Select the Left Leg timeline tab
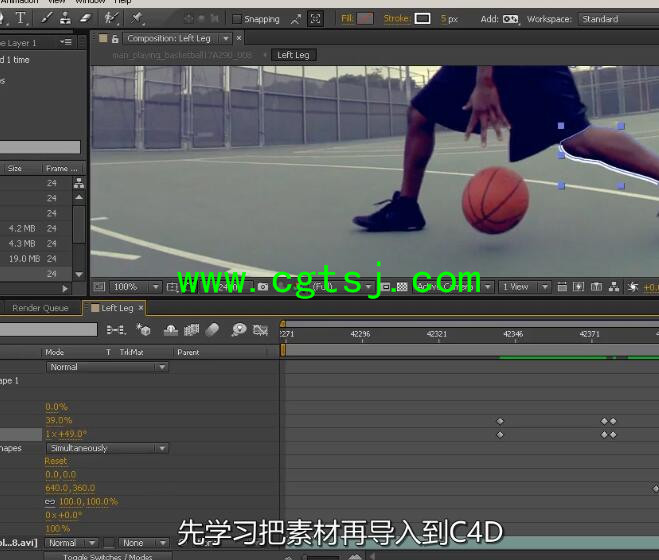The image size is (659, 560). pos(117,308)
